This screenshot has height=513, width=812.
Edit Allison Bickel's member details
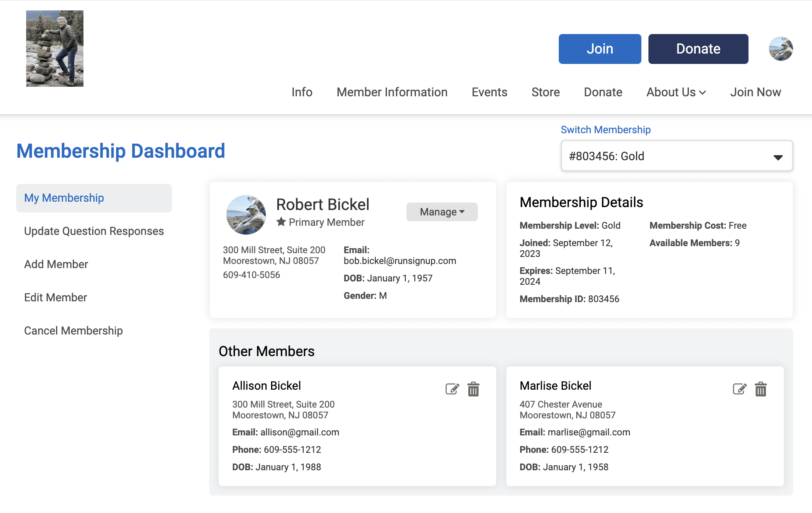(x=452, y=389)
